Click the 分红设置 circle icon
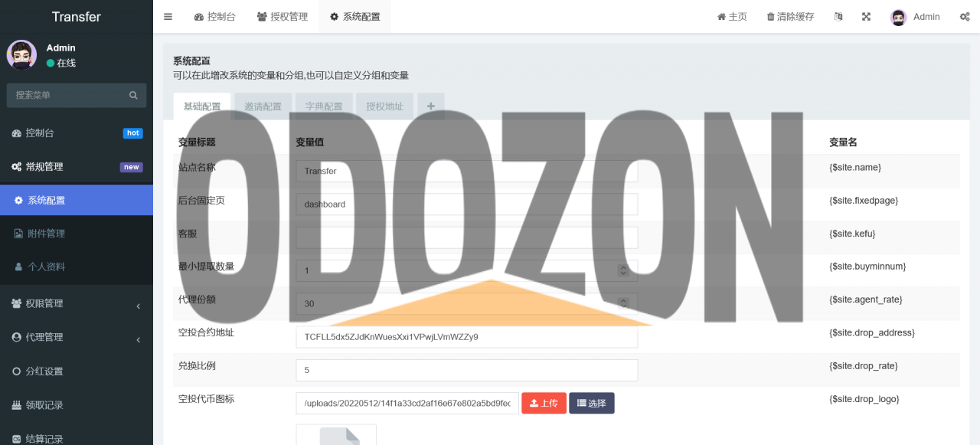 [16, 371]
